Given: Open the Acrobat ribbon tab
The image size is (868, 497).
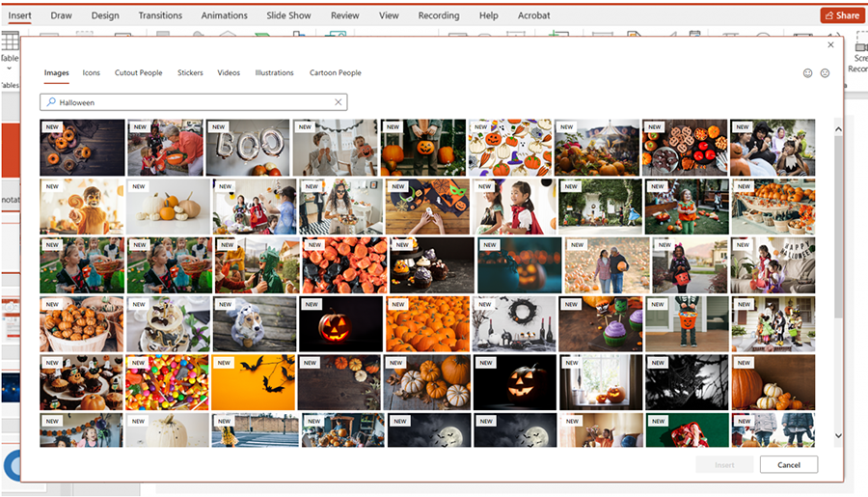Looking at the screenshot, I should point(533,15).
